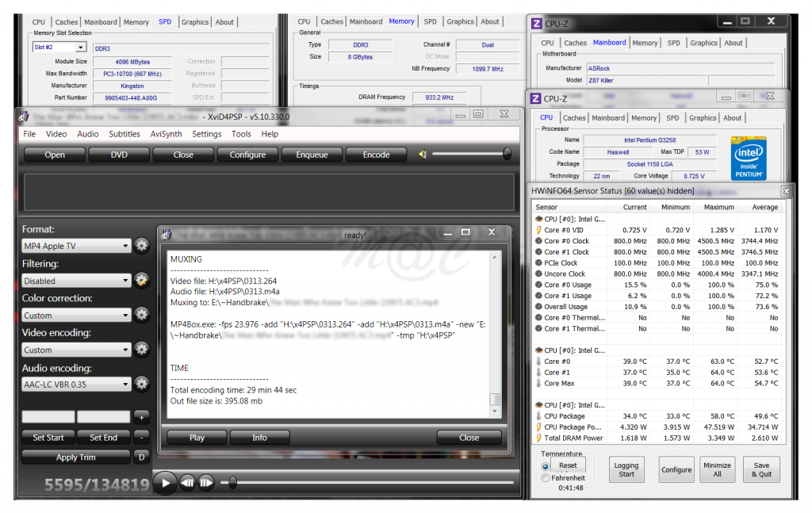This screenshot has width=812, height=513.
Task: Open the memory Slot #2 dropdown
Action: pos(80,48)
